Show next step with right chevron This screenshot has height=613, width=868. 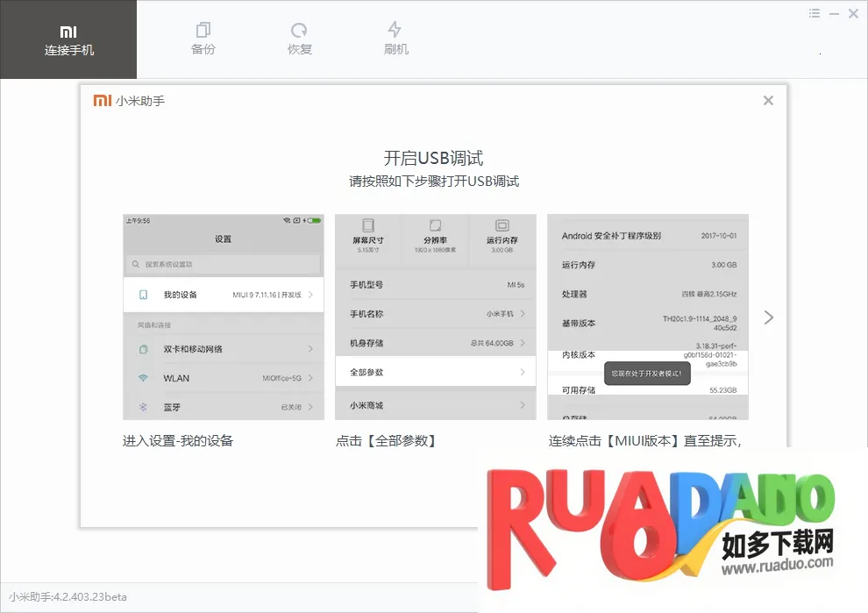click(x=768, y=317)
